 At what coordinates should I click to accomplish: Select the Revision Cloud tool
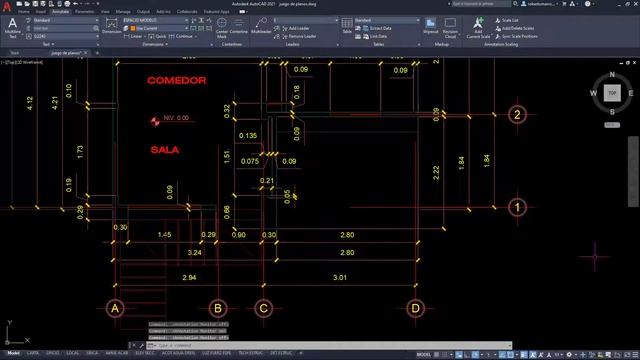tap(450, 28)
